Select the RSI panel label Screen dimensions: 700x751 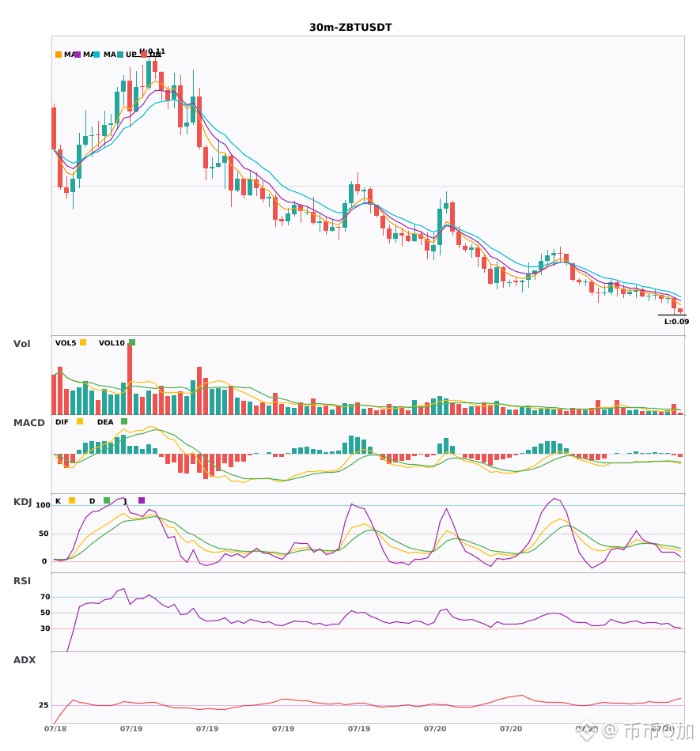pos(21,581)
